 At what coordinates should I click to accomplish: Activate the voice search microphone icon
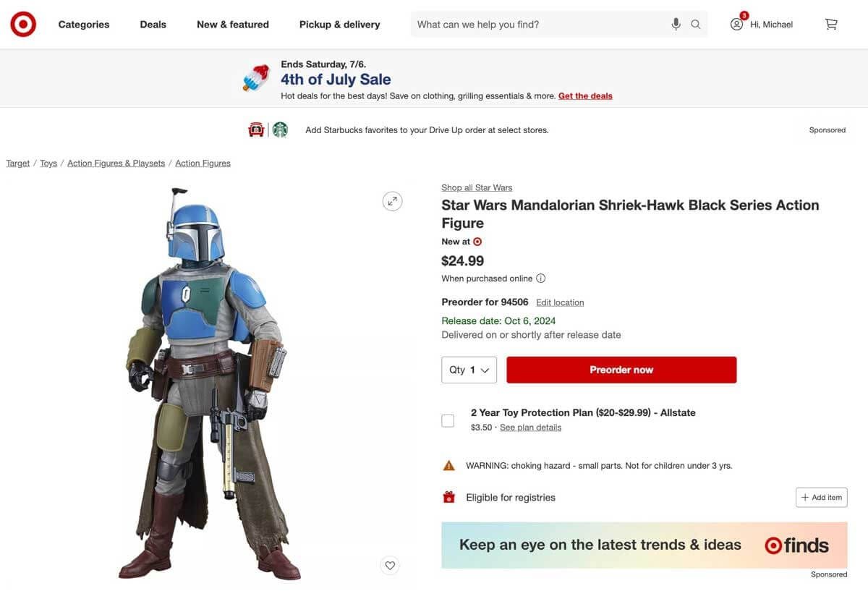676,24
